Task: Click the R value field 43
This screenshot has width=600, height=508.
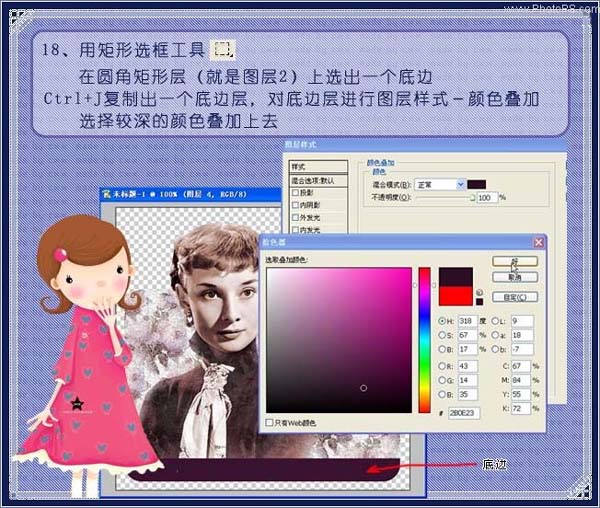Action: point(467,366)
